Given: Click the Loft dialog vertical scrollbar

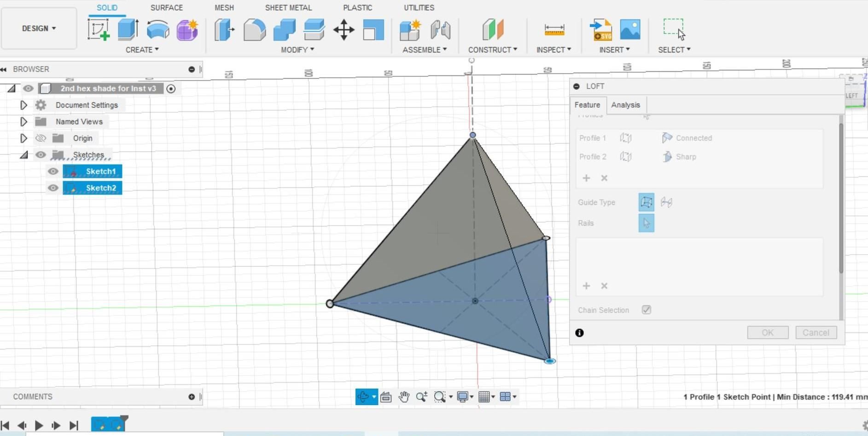Looking at the screenshot, I should click(x=841, y=193).
